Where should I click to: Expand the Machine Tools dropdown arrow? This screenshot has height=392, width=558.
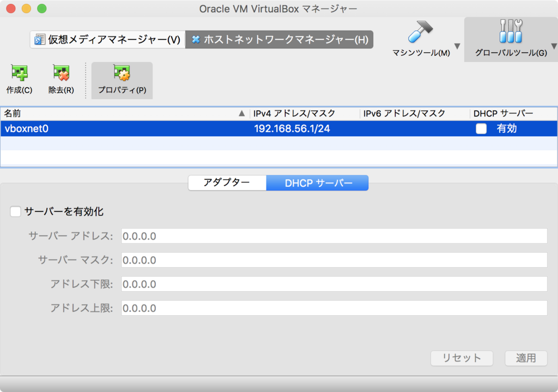coord(457,46)
